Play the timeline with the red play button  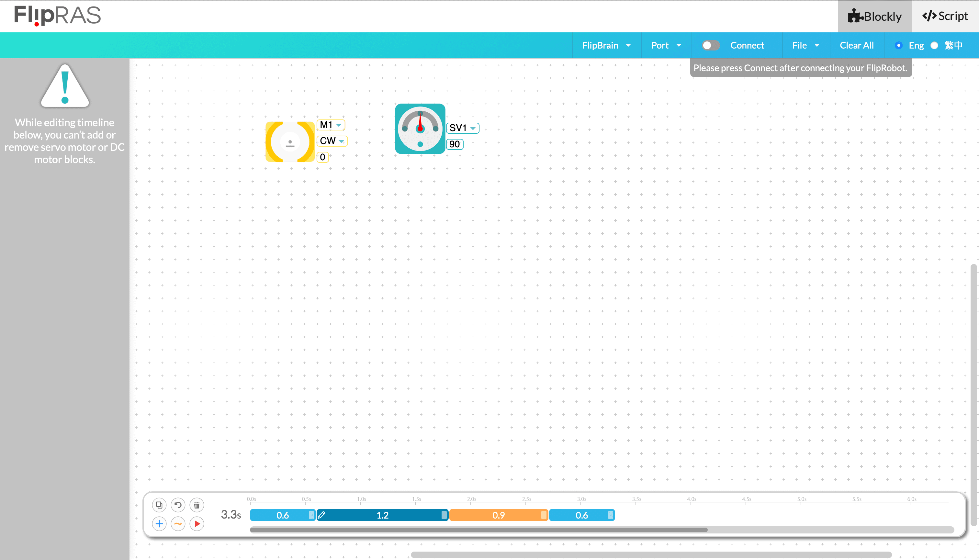click(197, 524)
